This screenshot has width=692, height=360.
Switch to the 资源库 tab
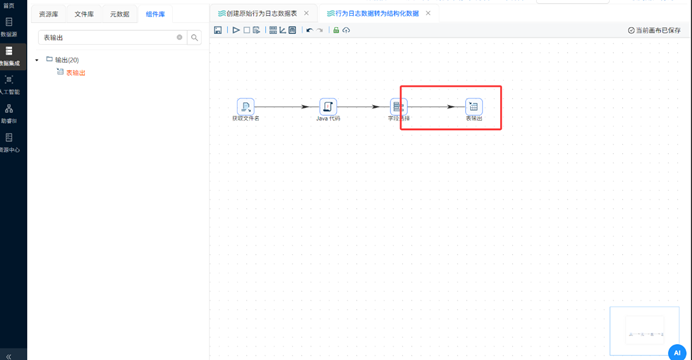pyautogui.click(x=49, y=14)
